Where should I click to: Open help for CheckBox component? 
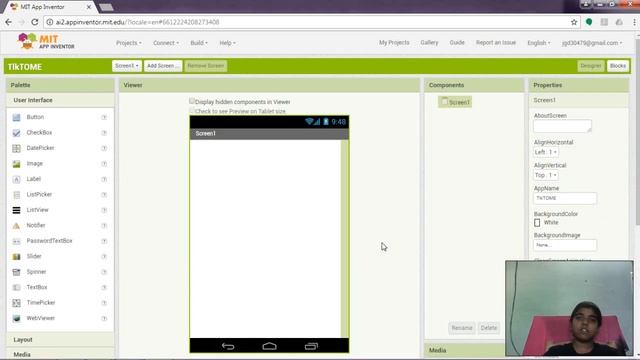pyautogui.click(x=104, y=133)
